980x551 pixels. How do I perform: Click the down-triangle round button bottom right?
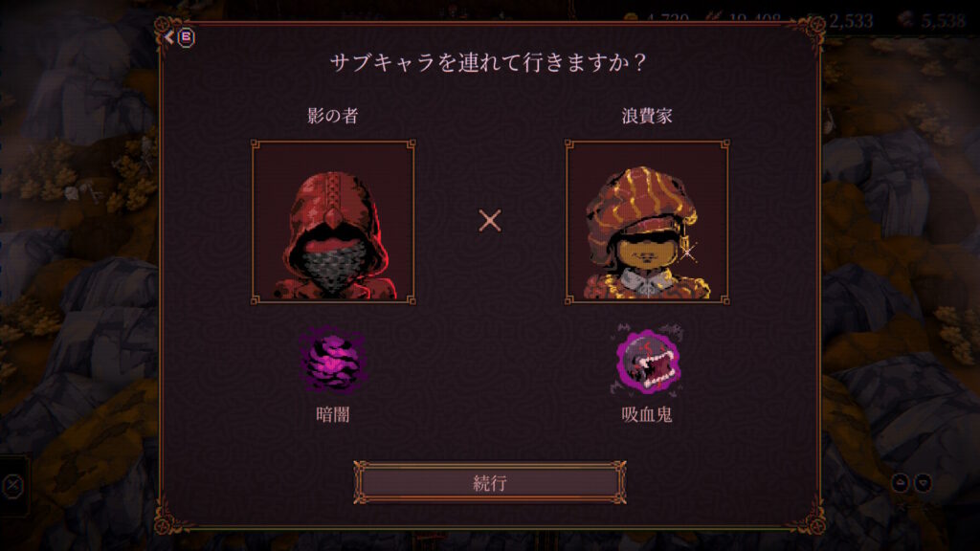coord(924,482)
